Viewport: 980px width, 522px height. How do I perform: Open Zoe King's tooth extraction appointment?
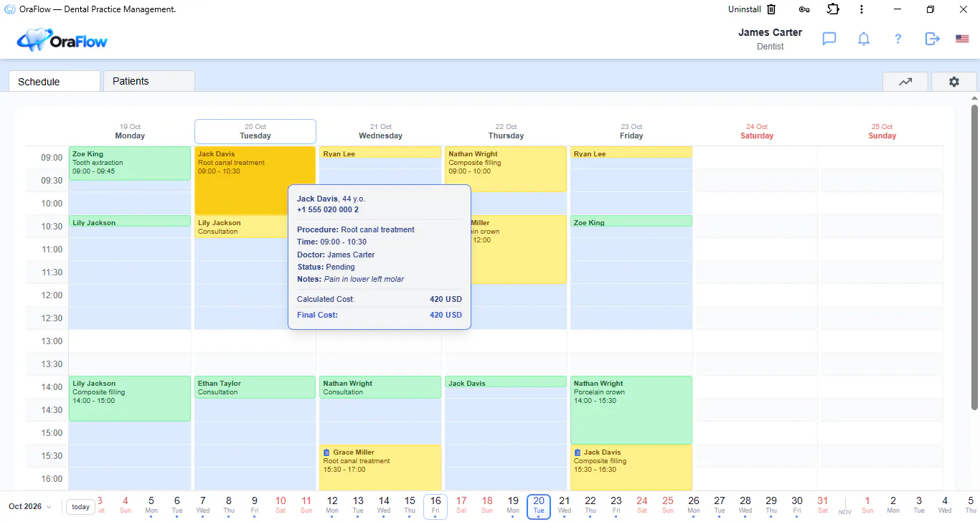130,163
